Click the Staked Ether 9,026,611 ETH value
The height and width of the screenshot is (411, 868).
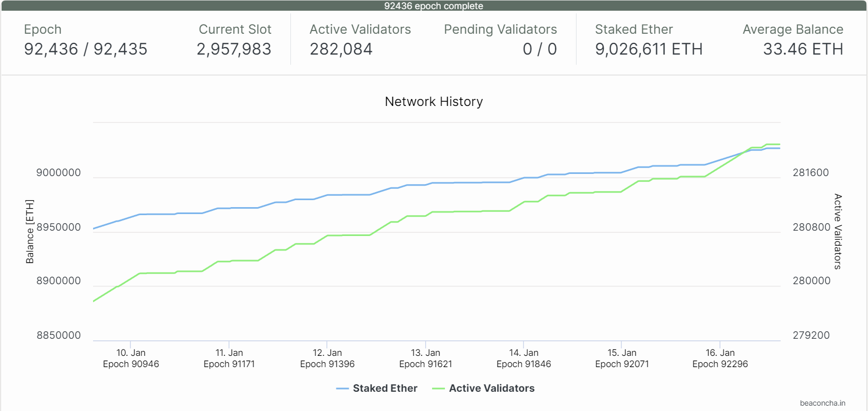click(x=648, y=49)
